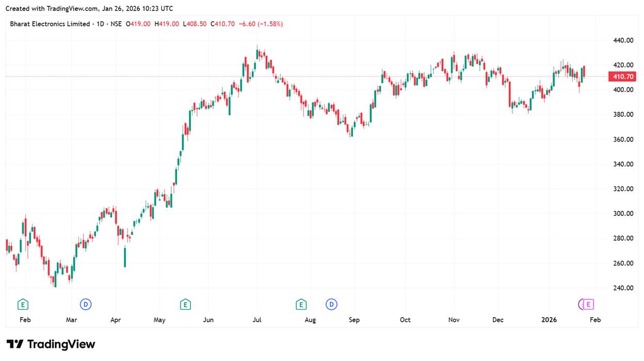Image resolution: width=644 pixels, height=361 pixels.
Task: Click the dividend marker near Mar
Action: [x=86, y=305]
